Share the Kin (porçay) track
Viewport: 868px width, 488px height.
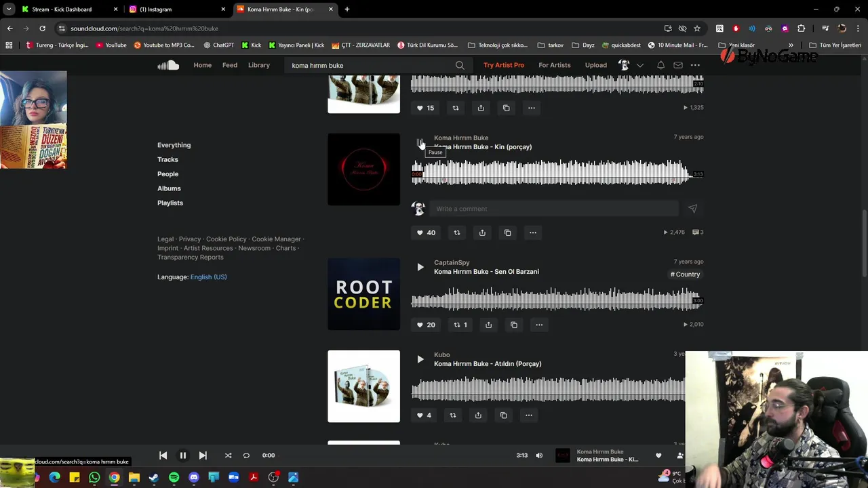pyautogui.click(x=482, y=232)
